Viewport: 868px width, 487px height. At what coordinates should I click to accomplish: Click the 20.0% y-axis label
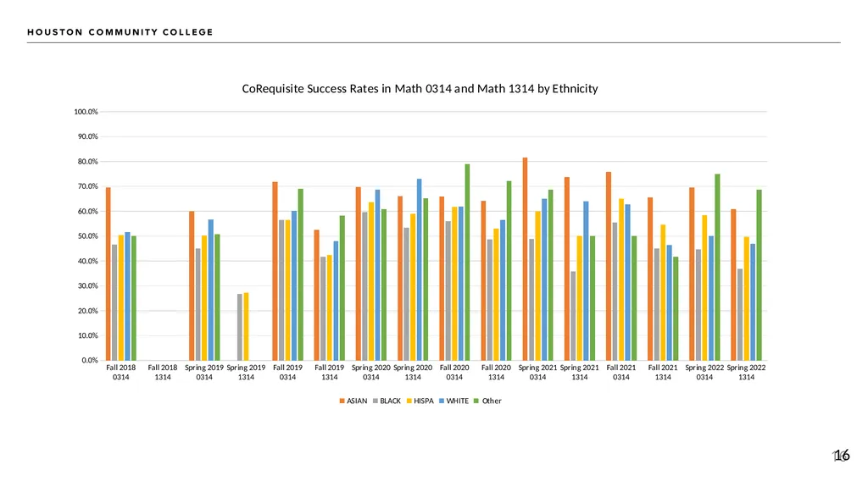click(x=87, y=311)
